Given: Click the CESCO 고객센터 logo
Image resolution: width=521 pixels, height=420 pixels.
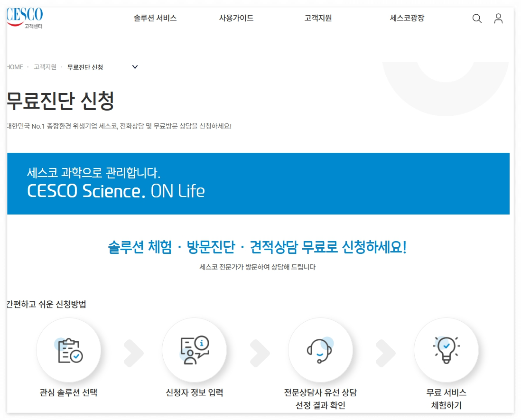Looking at the screenshot, I should click(x=25, y=19).
